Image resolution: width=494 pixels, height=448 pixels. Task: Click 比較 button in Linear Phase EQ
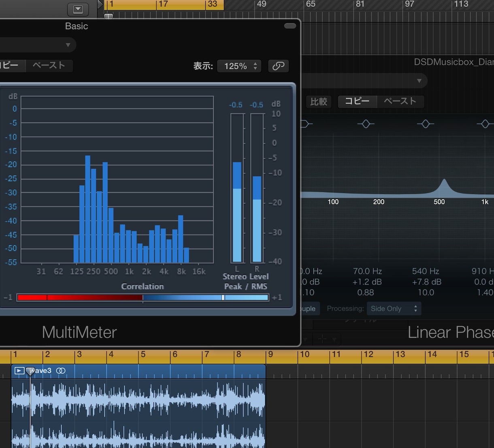tap(319, 102)
